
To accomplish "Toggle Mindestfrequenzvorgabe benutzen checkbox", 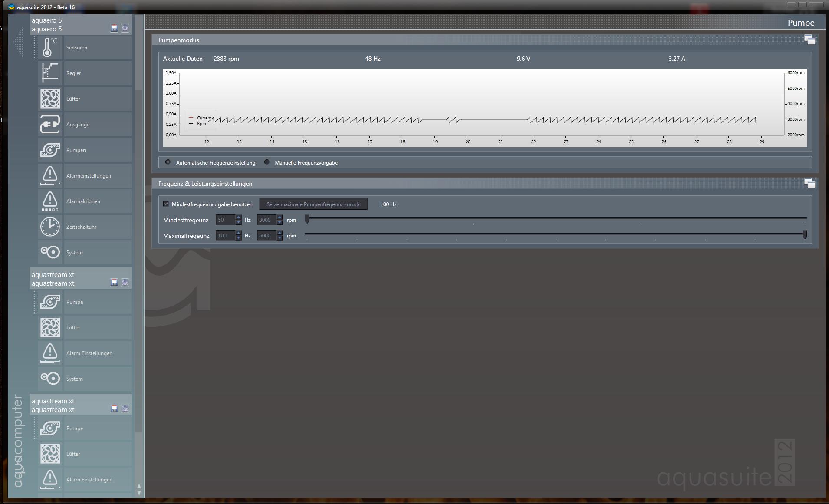I will click(166, 204).
